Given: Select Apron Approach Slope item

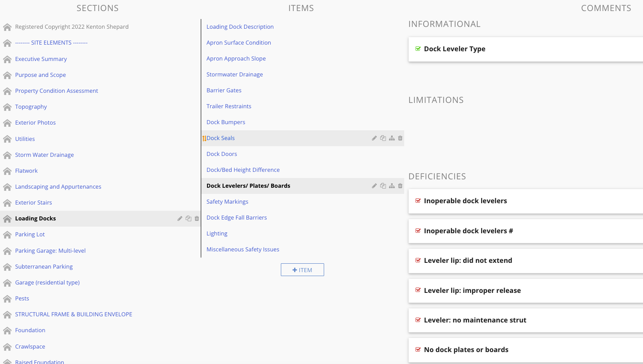Looking at the screenshot, I should tap(236, 59).
